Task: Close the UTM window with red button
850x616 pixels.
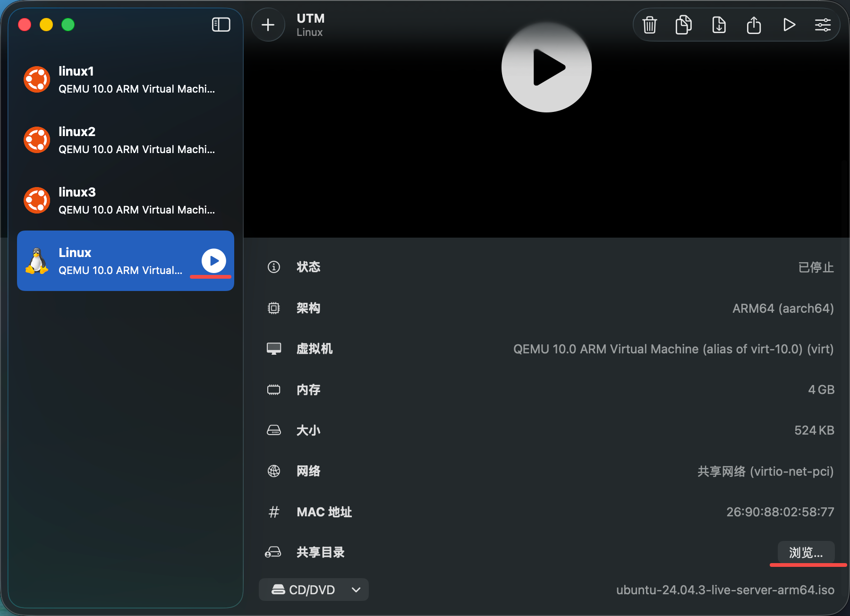Action: click(x=25, y=25)
